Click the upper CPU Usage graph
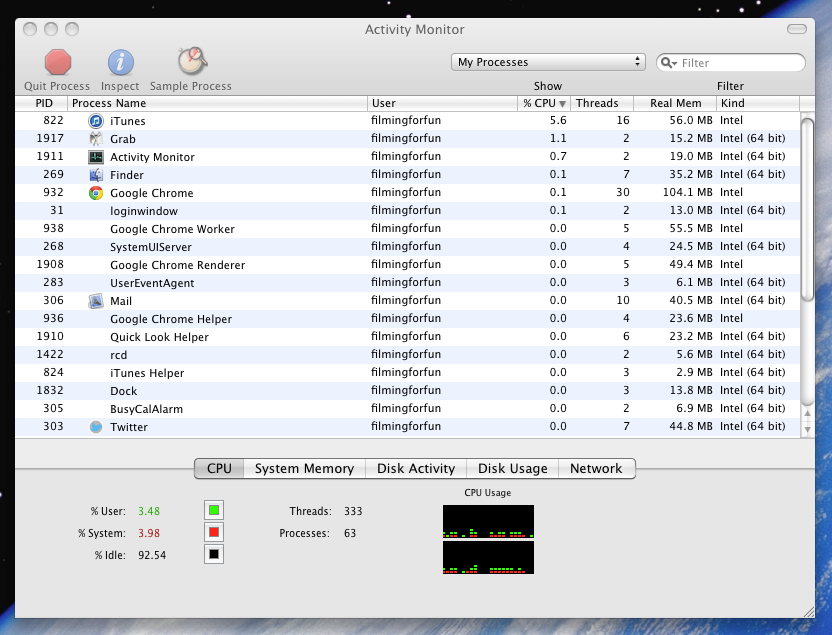The image size is (832, 635). (x=488, y=521)
